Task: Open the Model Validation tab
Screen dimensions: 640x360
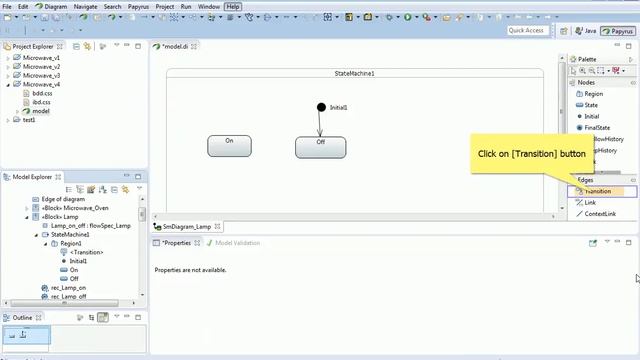Action: click(233, 243)
